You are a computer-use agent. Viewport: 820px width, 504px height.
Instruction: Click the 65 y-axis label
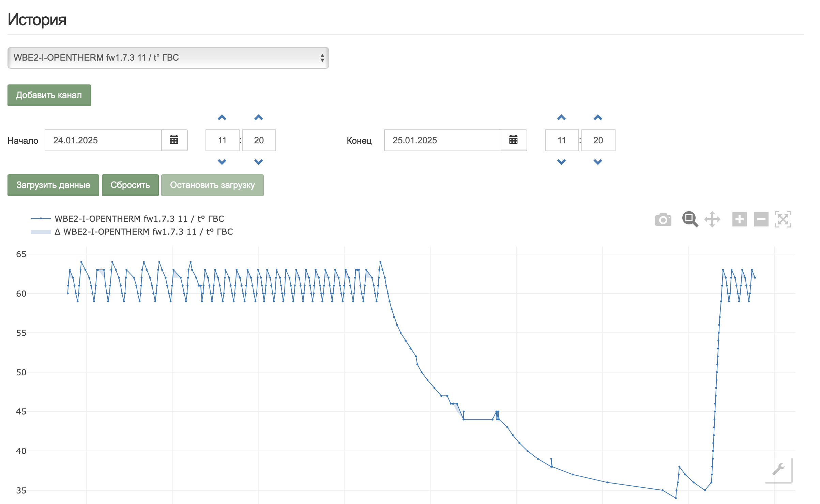pos(21,254)
